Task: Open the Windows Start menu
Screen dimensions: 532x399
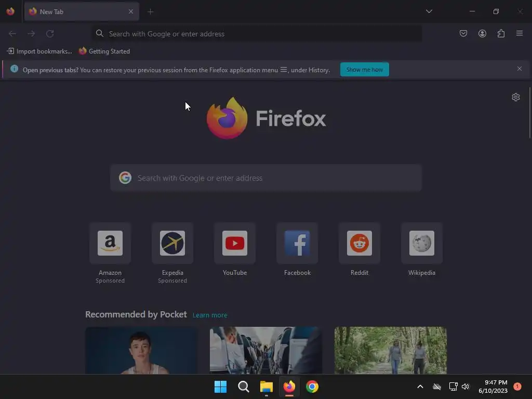Action: [x=220, y=387]
